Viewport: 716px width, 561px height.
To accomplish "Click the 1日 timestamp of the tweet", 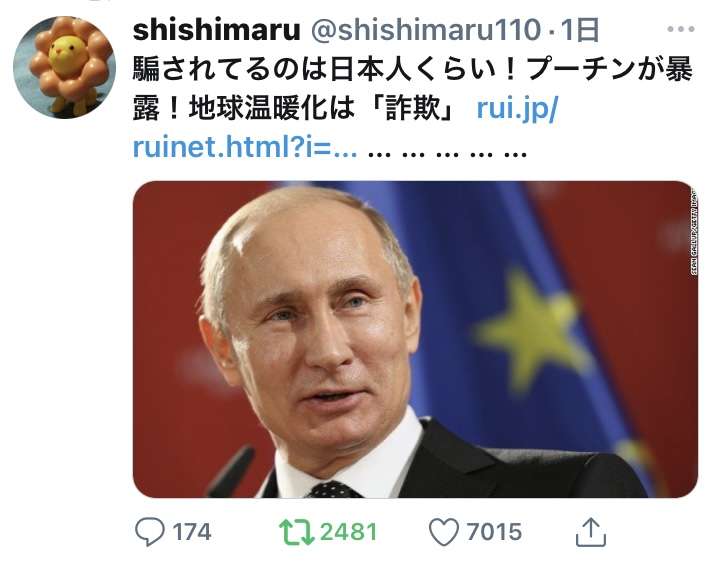I will tap(579, 30).
